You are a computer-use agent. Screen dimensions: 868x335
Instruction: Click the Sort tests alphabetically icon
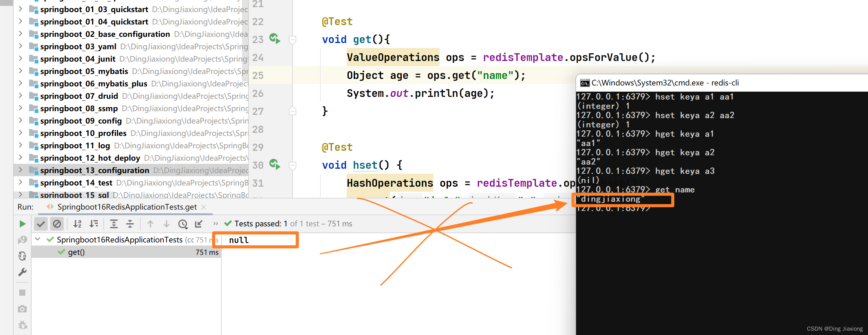(72, 224)
